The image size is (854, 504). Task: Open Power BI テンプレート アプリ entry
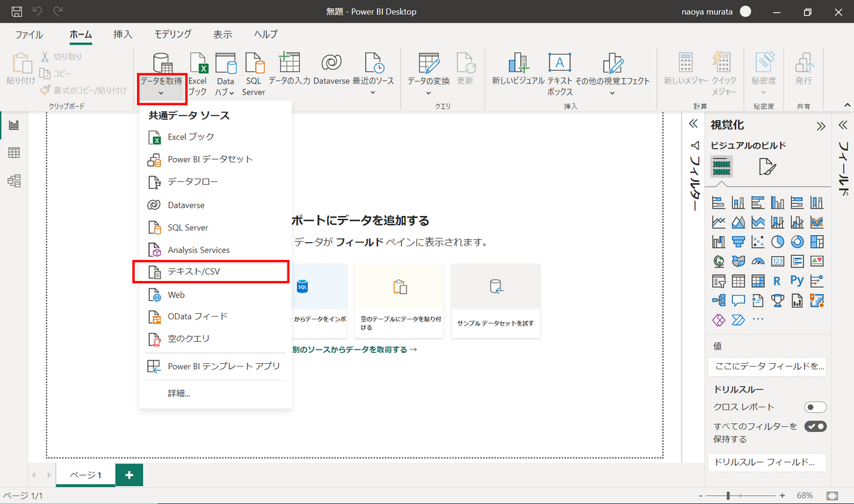(214, 367)
